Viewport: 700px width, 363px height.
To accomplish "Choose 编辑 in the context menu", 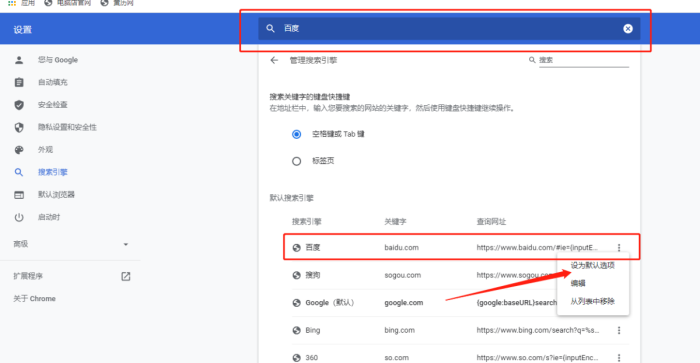I will pyautogui.click(x=578, y=284).
